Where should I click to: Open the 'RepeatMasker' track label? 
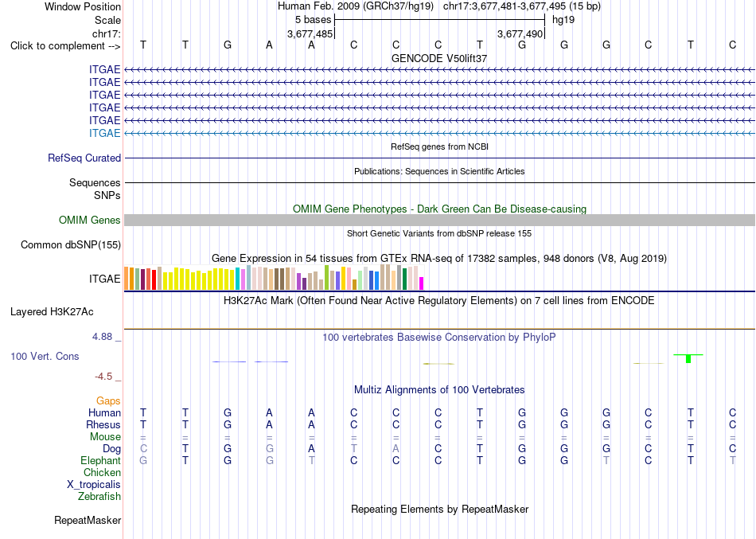pyautogui.click(x=88, y=520)
